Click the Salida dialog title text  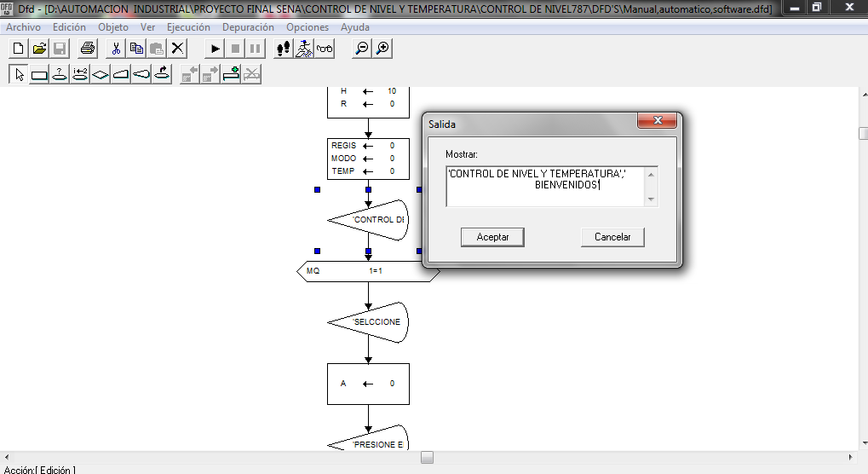pyautogui.click(x=442, y=124)
